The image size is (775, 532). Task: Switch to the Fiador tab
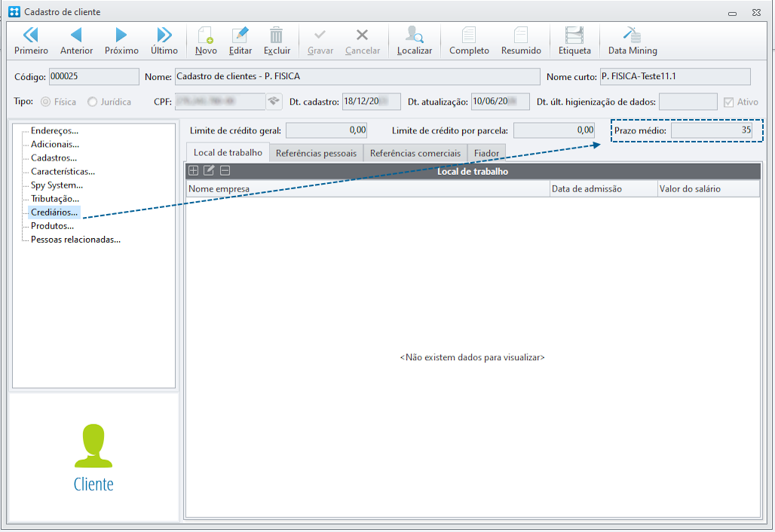486,153
